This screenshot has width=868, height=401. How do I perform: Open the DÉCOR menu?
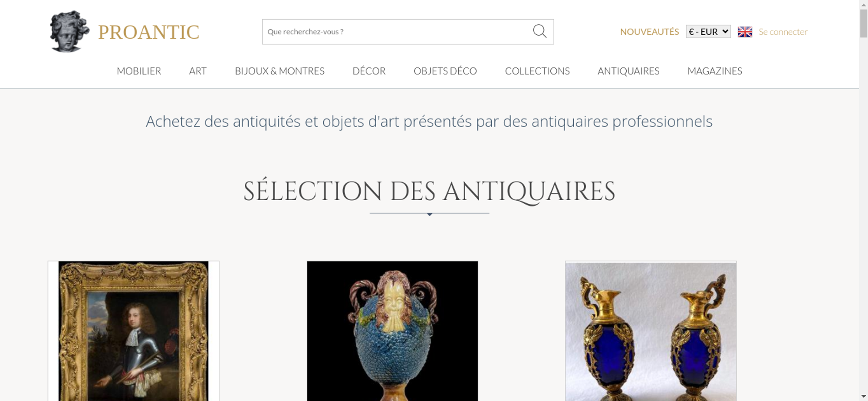(x=369, y=71)
